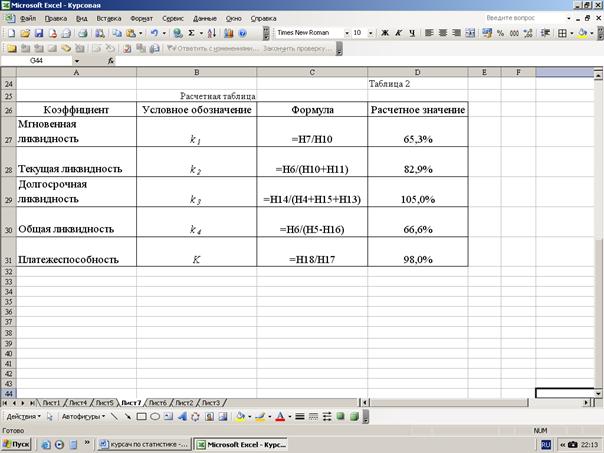The image size is (604, 453).
Task: Select the Line drawing tool
Action: [x=114, y=415]
